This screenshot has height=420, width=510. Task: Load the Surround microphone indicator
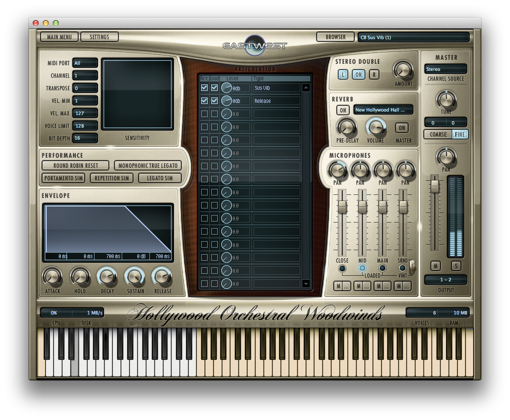tap(402, 268)
